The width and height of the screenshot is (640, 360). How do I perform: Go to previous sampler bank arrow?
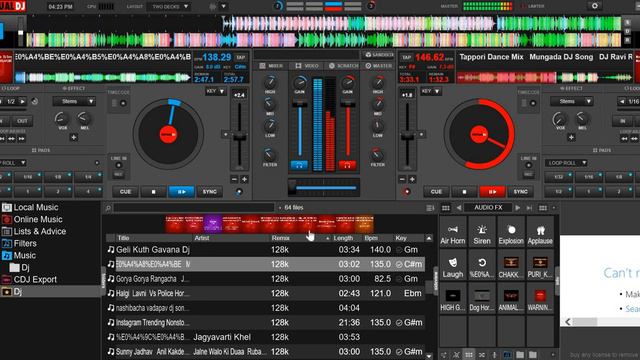(x=459, y=208)
